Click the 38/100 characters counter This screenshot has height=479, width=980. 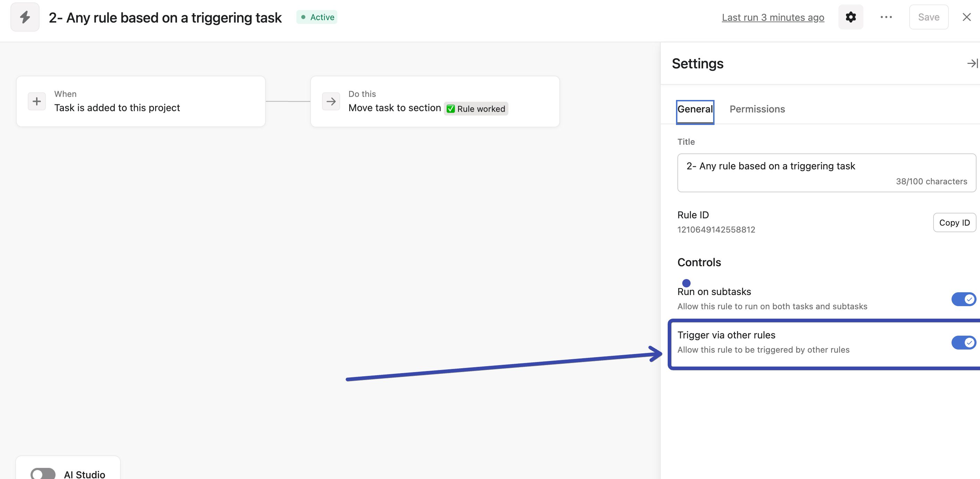click(x=931, y=182)
